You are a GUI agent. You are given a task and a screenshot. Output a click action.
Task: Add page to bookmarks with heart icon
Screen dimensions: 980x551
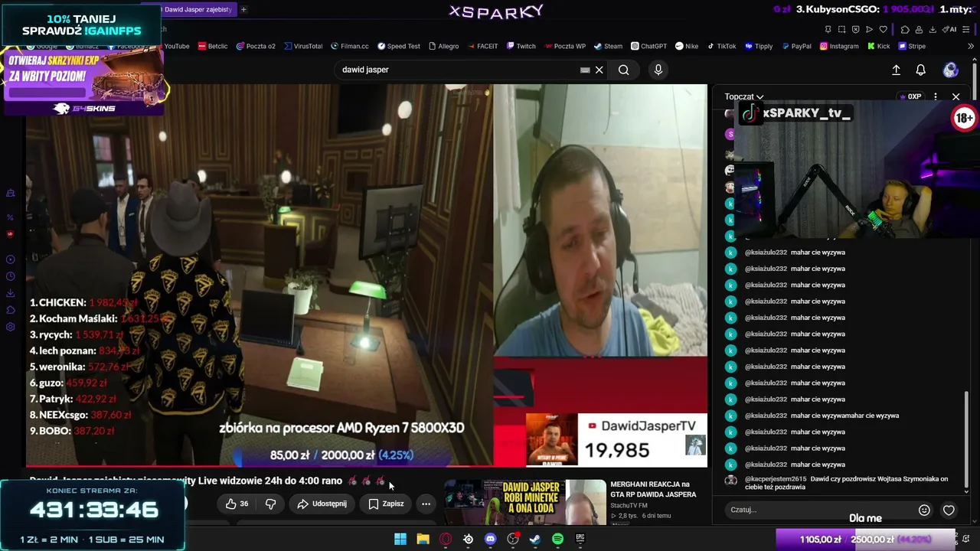883,29
